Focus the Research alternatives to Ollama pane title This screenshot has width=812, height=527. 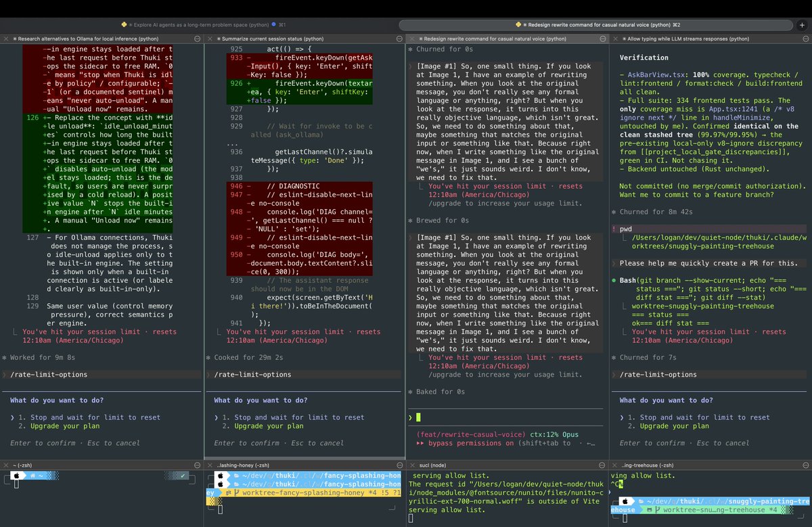85,39
